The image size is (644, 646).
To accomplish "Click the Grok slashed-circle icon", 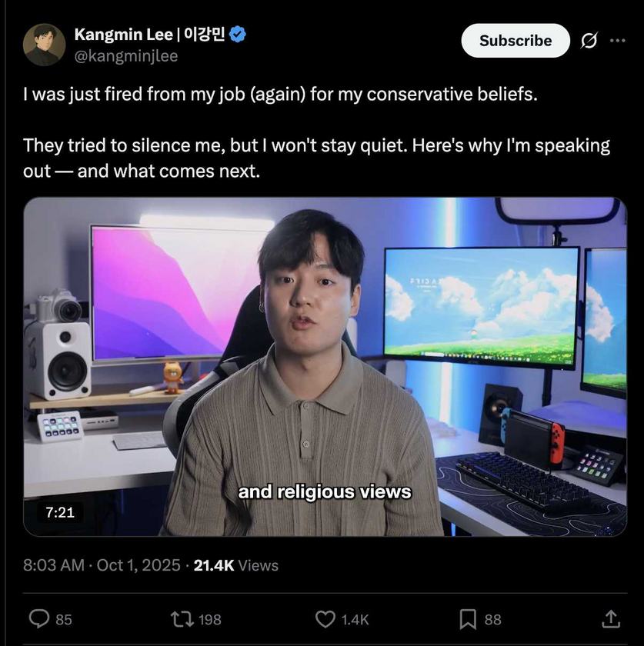I will pos(589,41).
